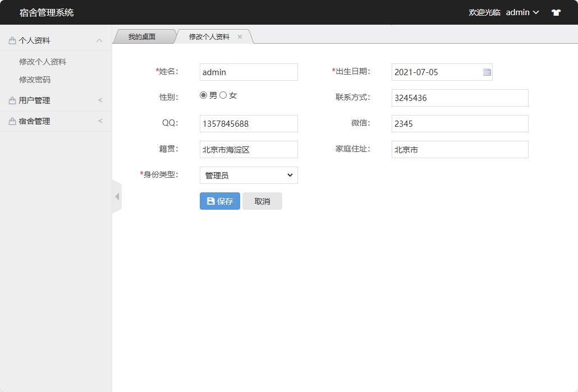This screenshot has width=578, height=392.
Task: Click the shirt icon in the top bar
Action: [x=556, y=12]
